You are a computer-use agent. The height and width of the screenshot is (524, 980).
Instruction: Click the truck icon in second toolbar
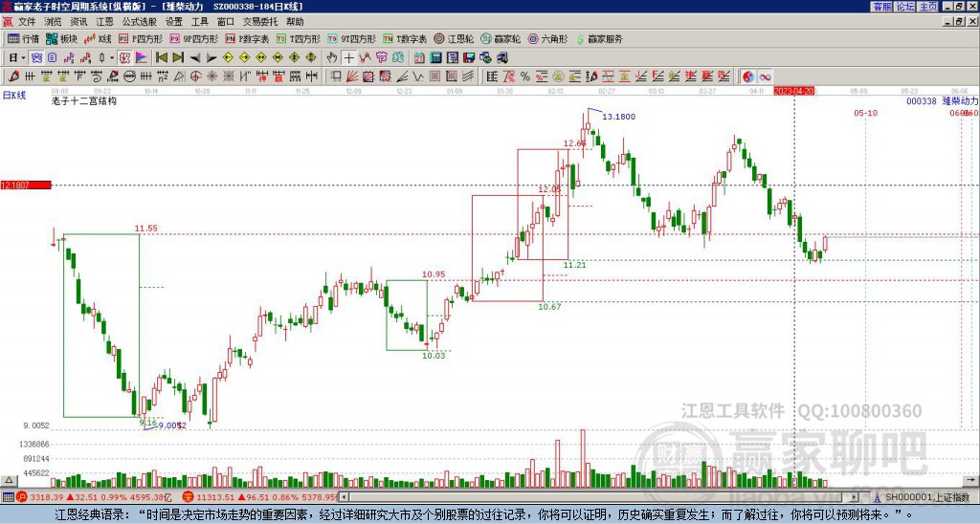click(x=502, y=58)
